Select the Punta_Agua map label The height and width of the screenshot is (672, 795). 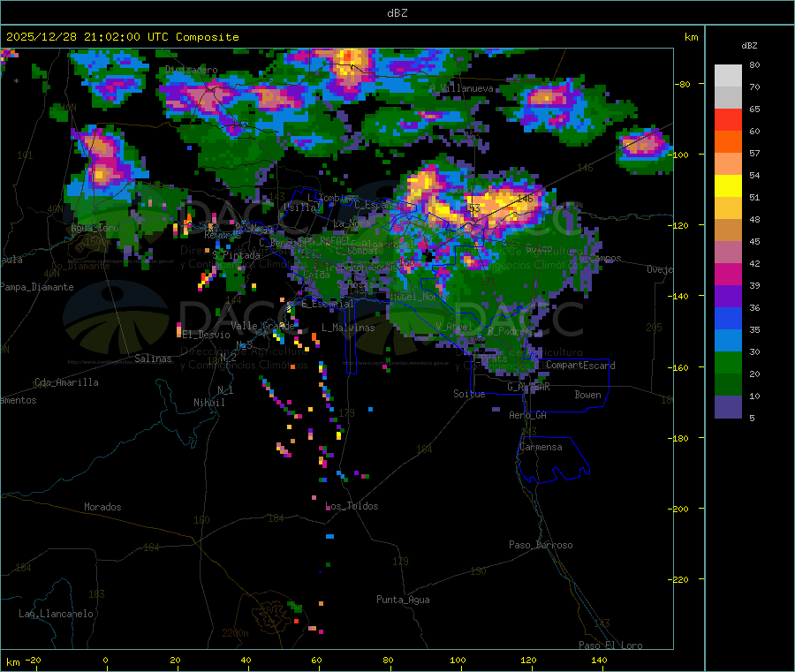coord(403,600)
